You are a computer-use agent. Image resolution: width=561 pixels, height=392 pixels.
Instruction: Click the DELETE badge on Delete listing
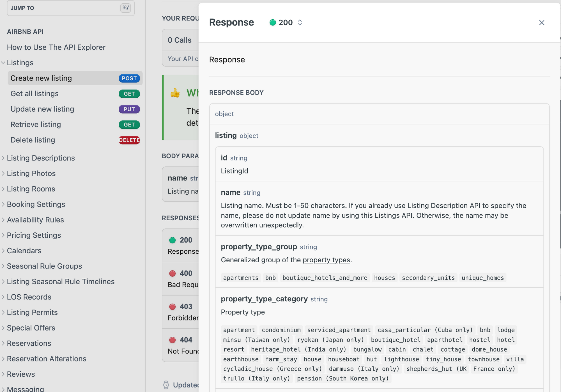point(129,140)
